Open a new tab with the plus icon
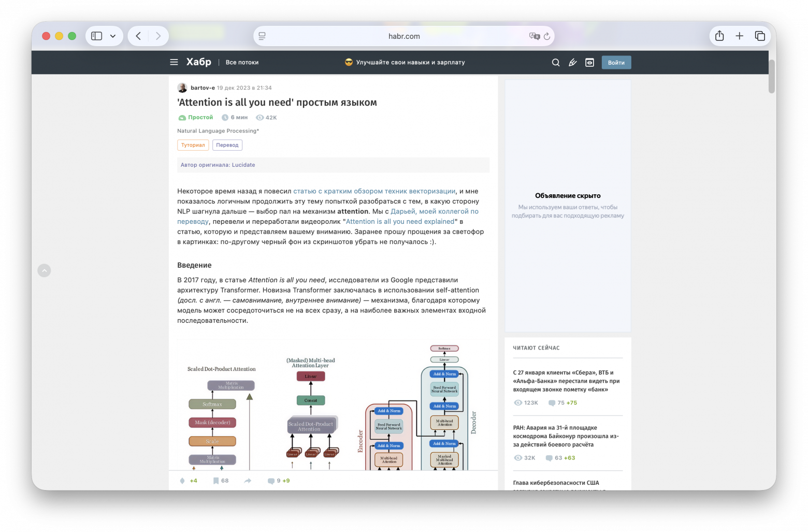Screen dimensions: 808x532 [740, 36]
